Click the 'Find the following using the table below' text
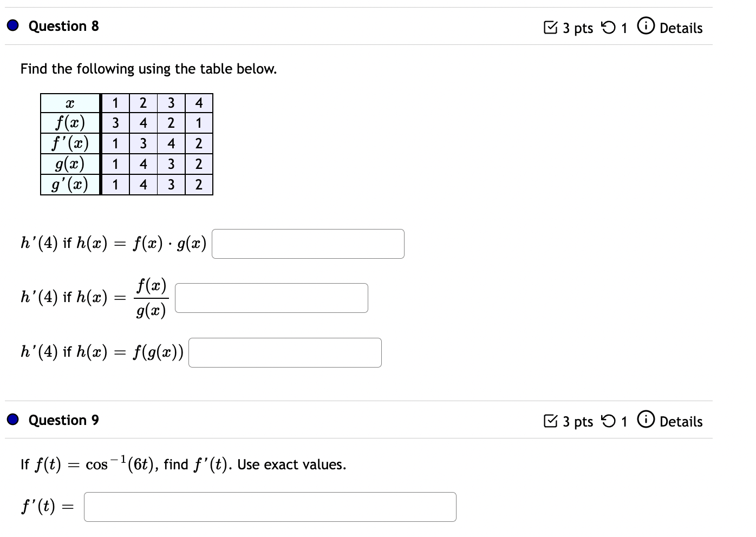The image size is (756, 537). [148, 69]
